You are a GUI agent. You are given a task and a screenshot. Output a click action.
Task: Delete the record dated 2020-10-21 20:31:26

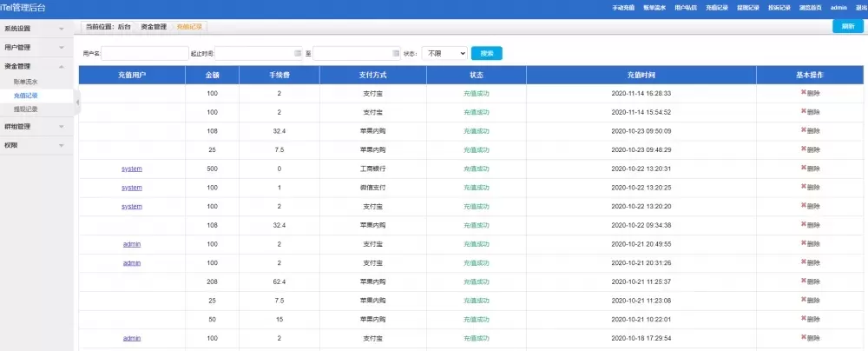(811, 263)
